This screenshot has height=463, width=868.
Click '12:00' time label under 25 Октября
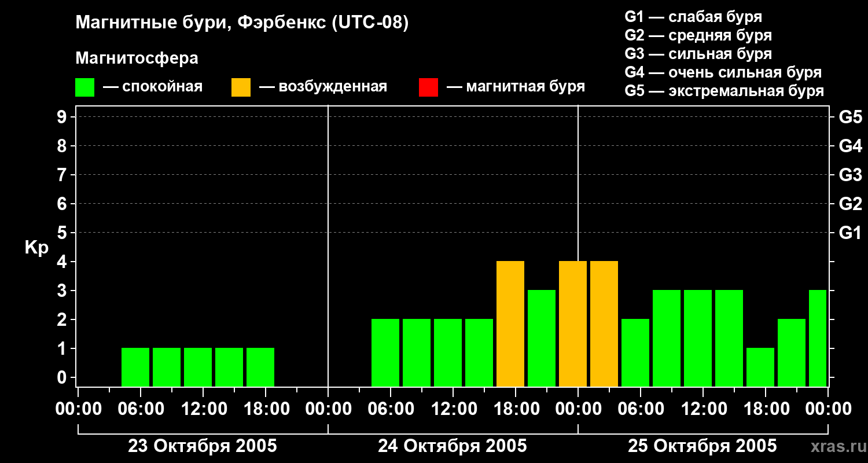[703, 409]
